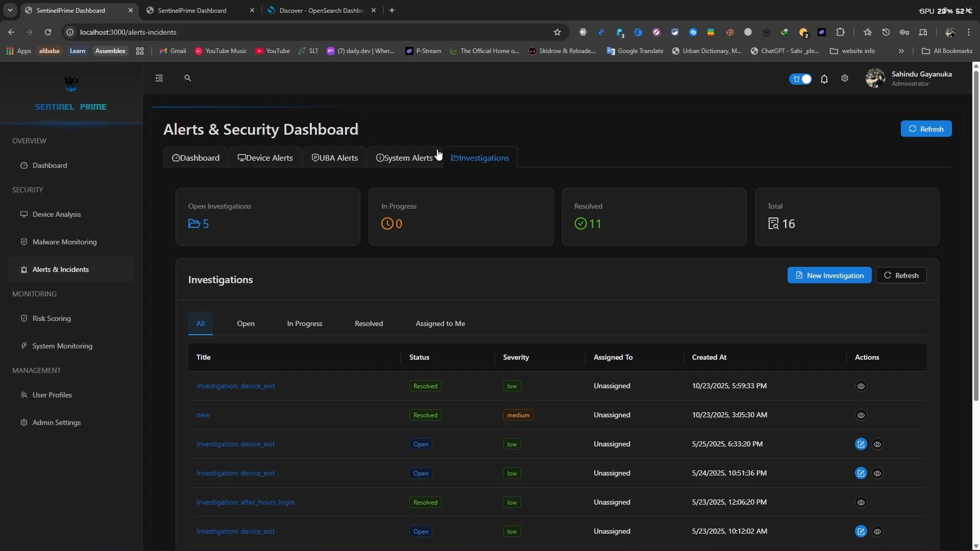
Task: Click the browser reload page icon
Action: click(x=48, y=32)
